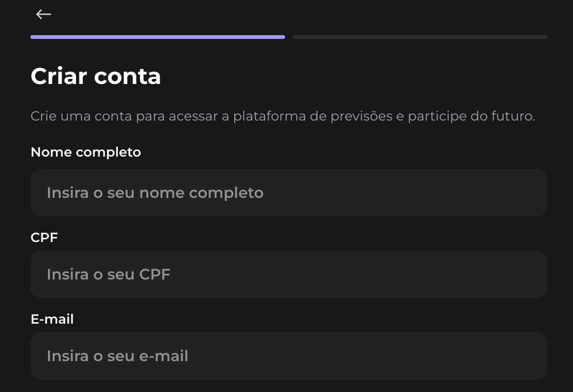Select the Nome completo input field
Viewport: 573px width, 392px height.
pos(289,192)
